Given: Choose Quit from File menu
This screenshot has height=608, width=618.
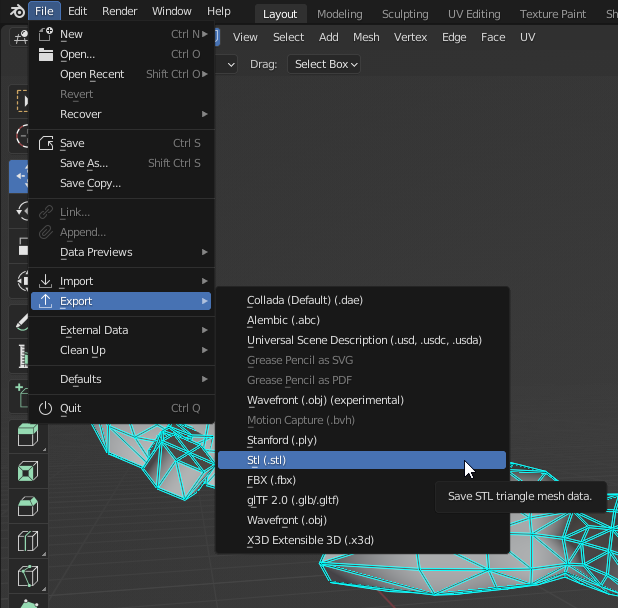Looking at the screenshot, I should click(x=121, y=408).
